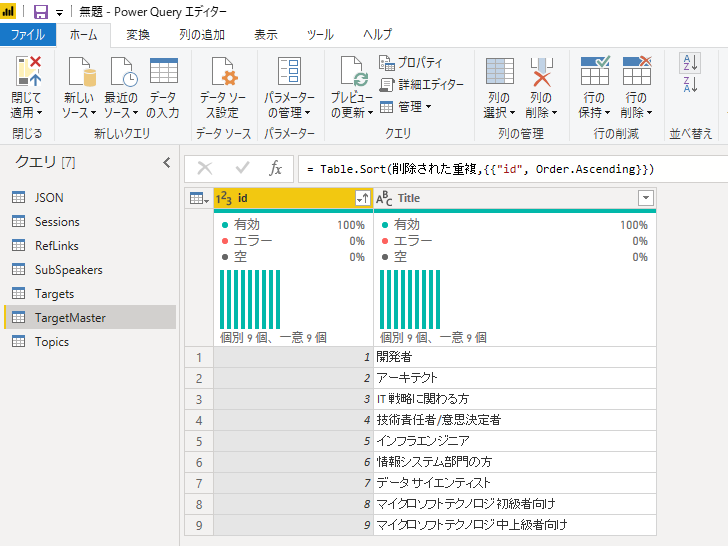Screen dimensions: 728x546
Task: Click the Title column ABC type icon
Action: [x=384, y=198]
